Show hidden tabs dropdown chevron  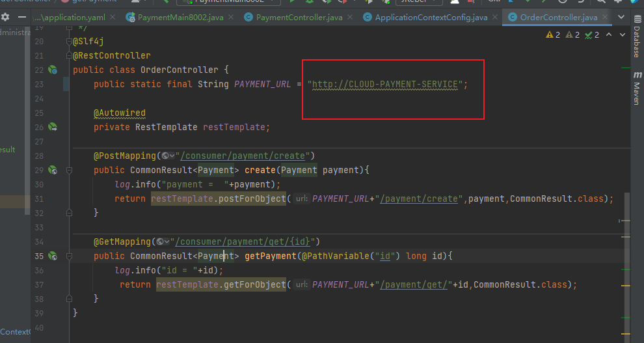tap(621, 18)
